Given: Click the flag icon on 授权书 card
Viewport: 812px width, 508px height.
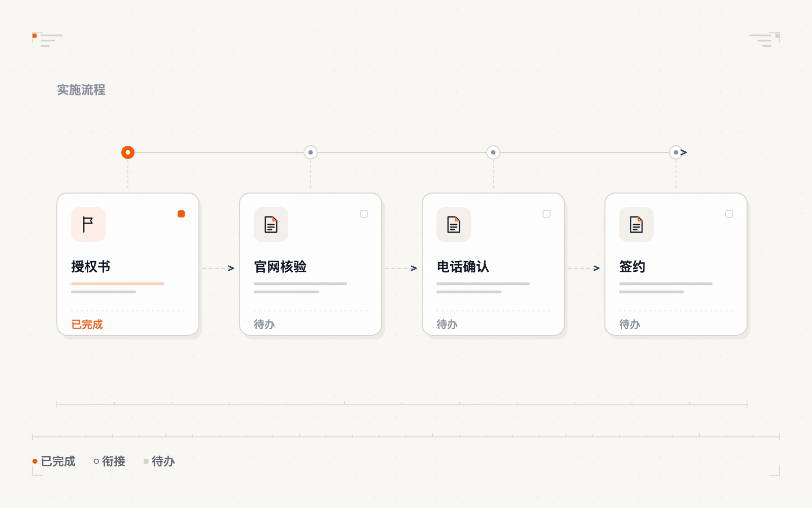Looking at the screenshot, I should (x=88, y=225).
